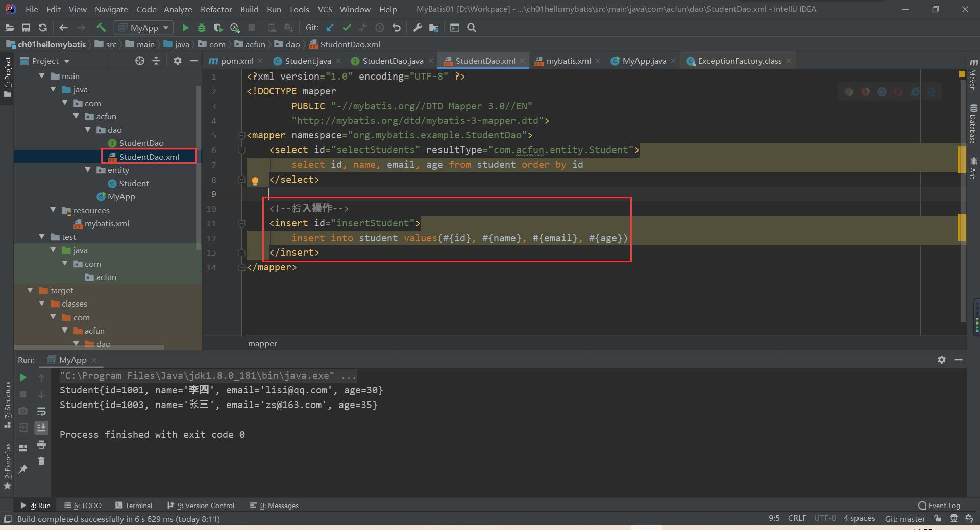Viewport: 980px width, 530px height.
Task: Open the Terminal tool button
Action: (134, 505)
